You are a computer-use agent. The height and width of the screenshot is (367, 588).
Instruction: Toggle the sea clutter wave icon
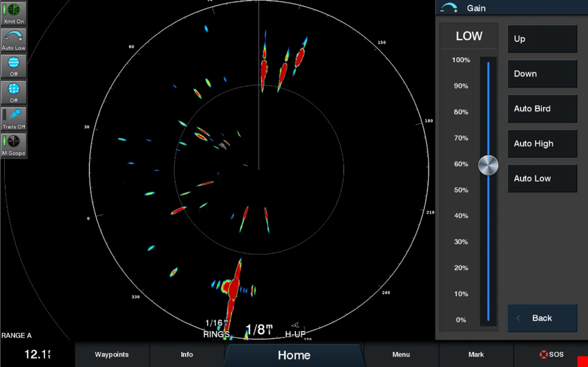(x=13, y=66)
